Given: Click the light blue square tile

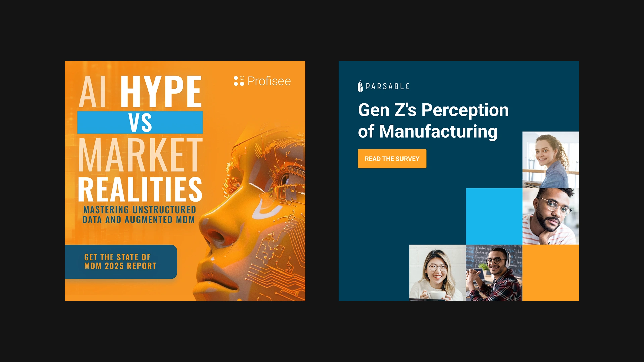Looking at the screenshot, I should coord(494,216).
